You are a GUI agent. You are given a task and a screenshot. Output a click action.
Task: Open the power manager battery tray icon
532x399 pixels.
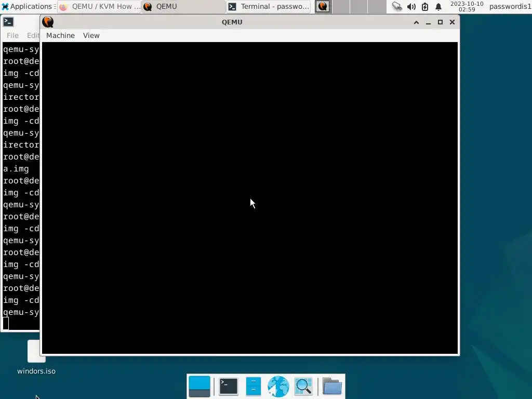coord(425,6)
